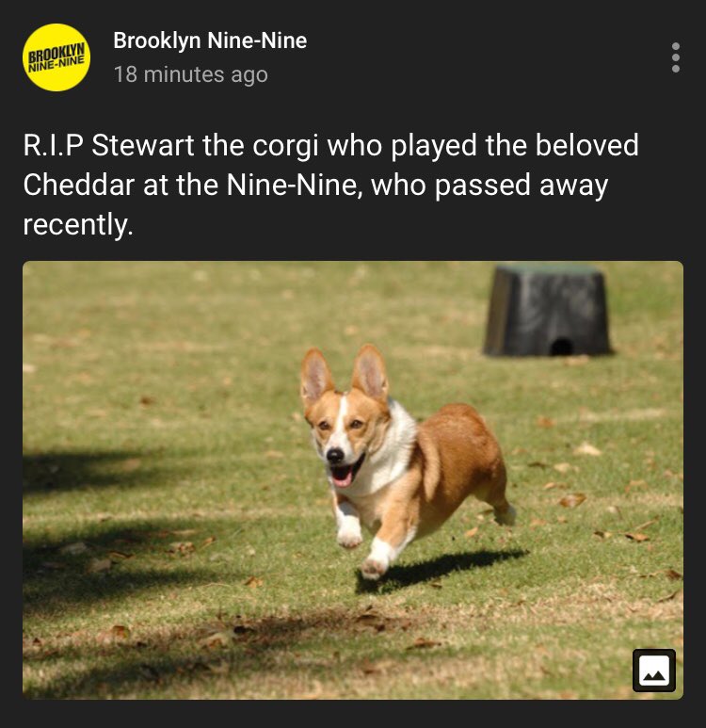The width and height of the screenshot is (706, 728).
Task: Tap the phrase "passed away" in post
Action: 521,186
